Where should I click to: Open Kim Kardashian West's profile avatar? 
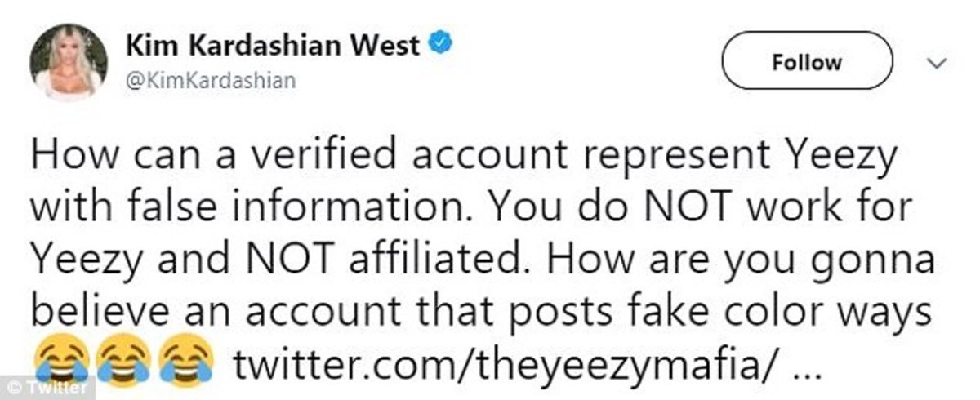(x=69, y=62)
